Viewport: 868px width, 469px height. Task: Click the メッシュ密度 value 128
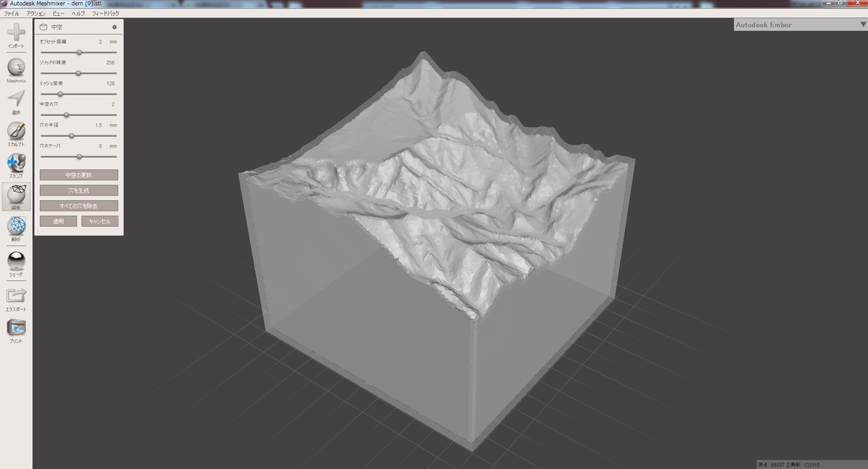click(110, 84)
